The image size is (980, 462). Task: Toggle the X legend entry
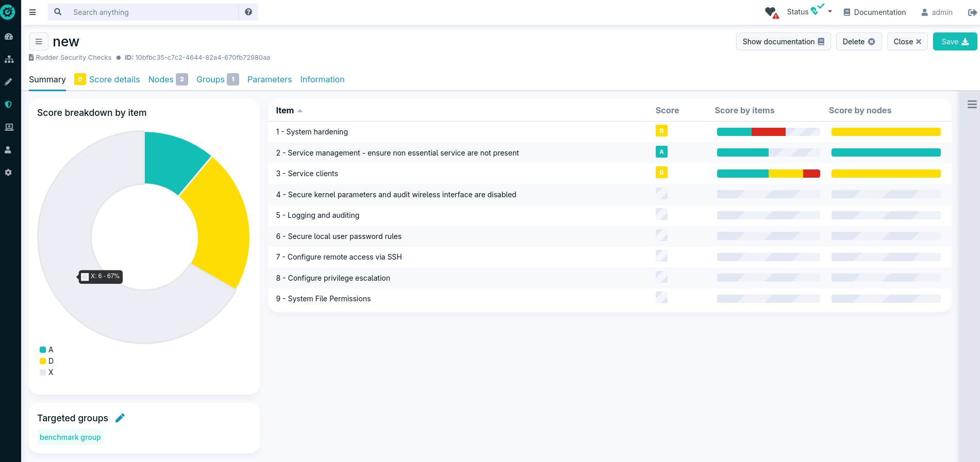click(x=46, y=372)
